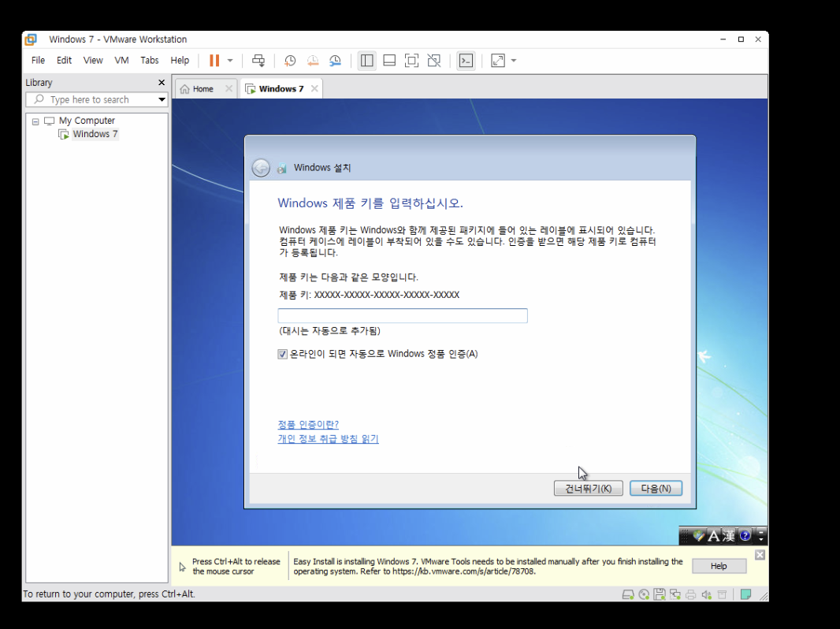The height and width of the screenshot is (629, 840).
Task: Revert the VM to its previous snapshot
Action: pyautogui.click(x=313, y=61)
